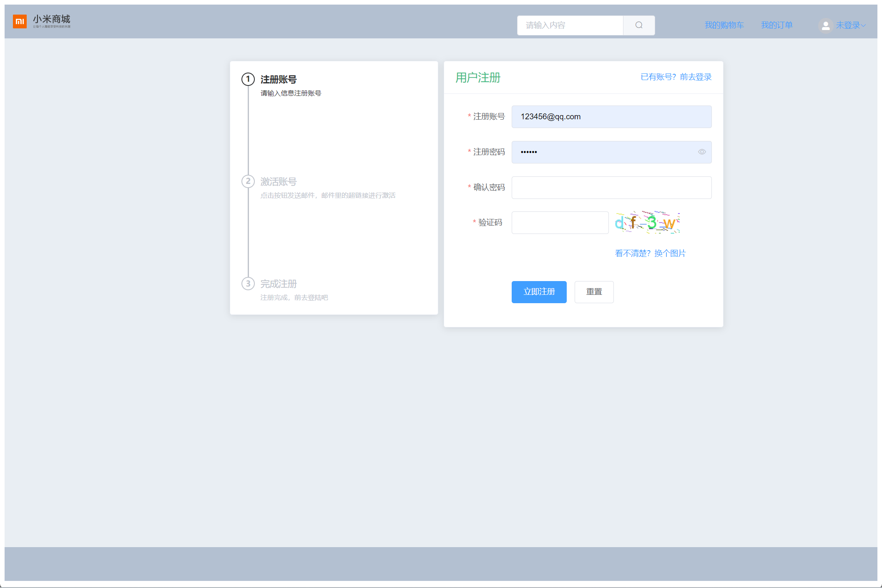This screenshot has width=882, height=588.
Task: Focus the 验证码 input field
Action: (x=560, y=223)
